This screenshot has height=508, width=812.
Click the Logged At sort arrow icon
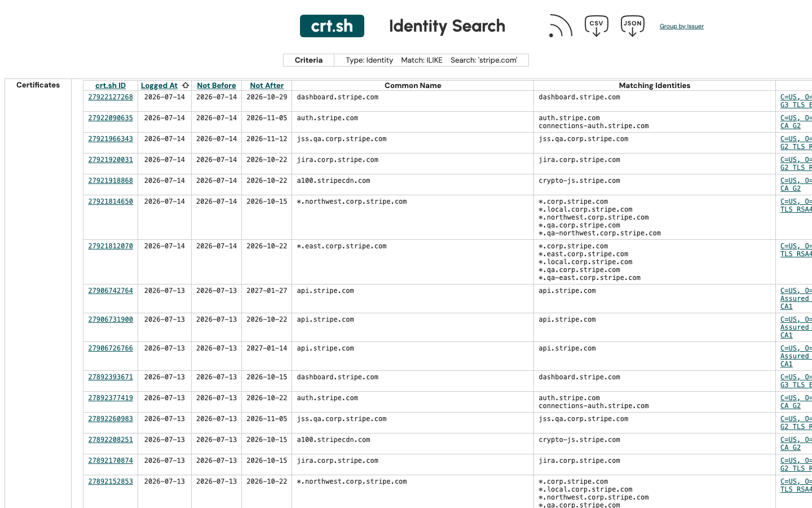pyautogui.click(x=186, y=86)
